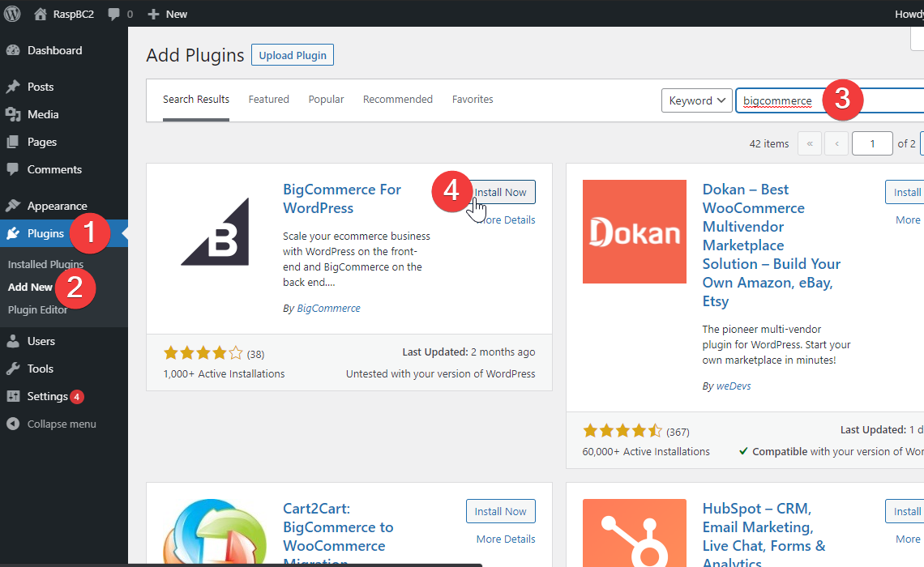
Task: Open the Recommended tab
Action: click(x=397, y=99)
